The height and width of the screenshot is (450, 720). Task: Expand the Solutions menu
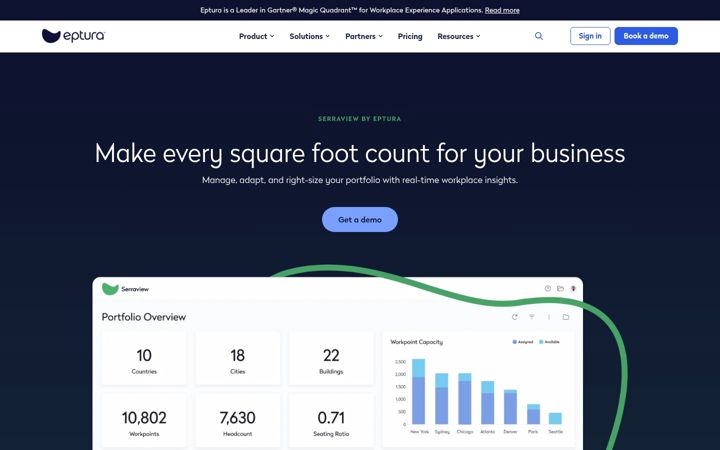[309, 36]
